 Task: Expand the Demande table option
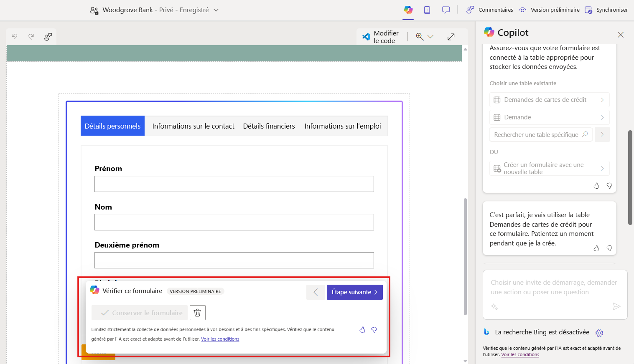coord(602,117)
